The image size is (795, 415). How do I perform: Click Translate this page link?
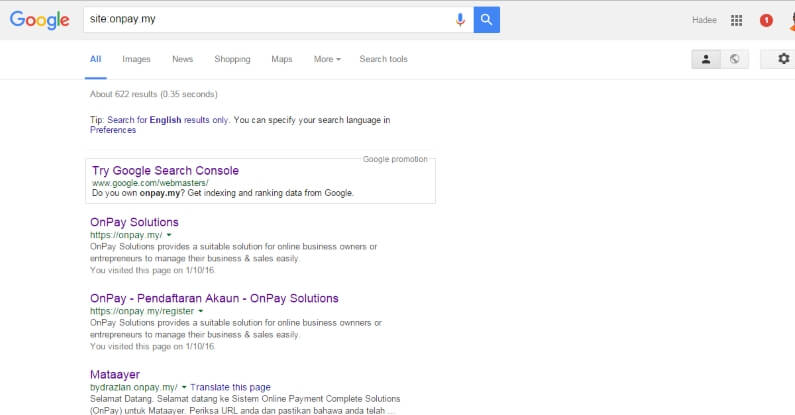coord(230,387)
